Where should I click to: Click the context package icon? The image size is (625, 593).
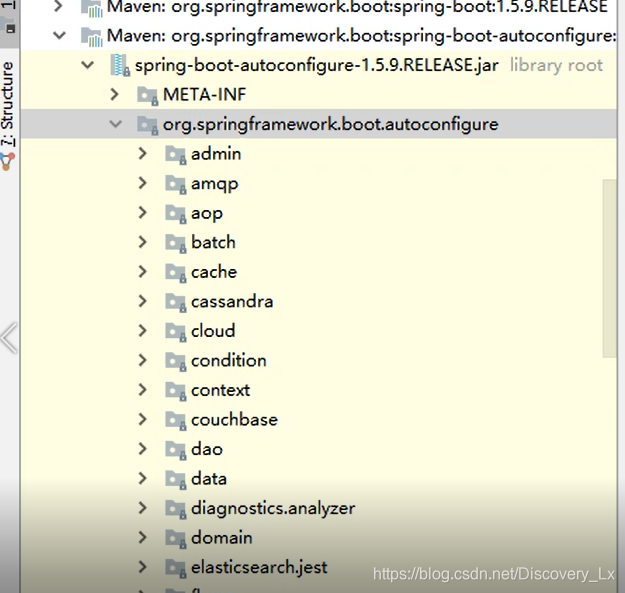[x=176, y=391]
